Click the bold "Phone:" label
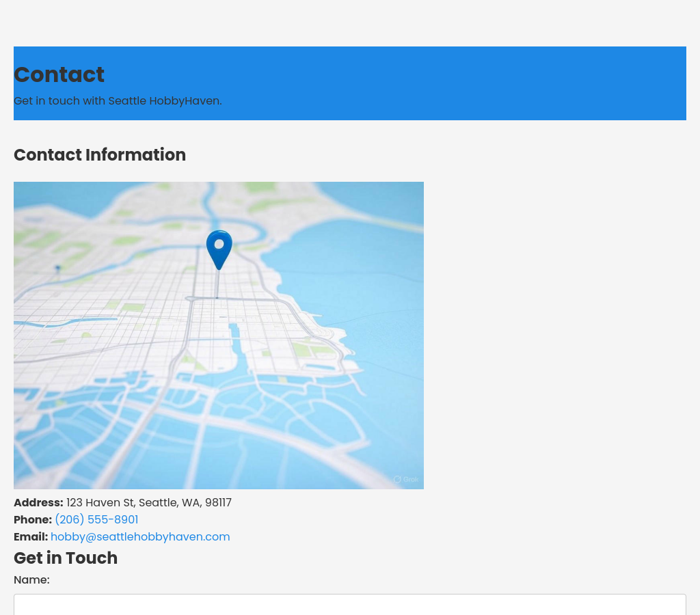This screenshot has height=615, width=700. (x=33, y=520)
